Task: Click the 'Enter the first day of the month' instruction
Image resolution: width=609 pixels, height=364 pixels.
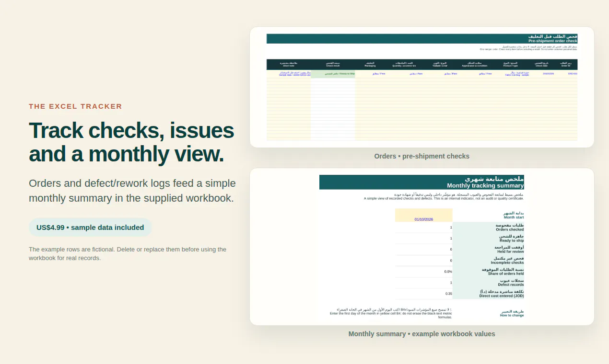Action: [x=391, y=315]
